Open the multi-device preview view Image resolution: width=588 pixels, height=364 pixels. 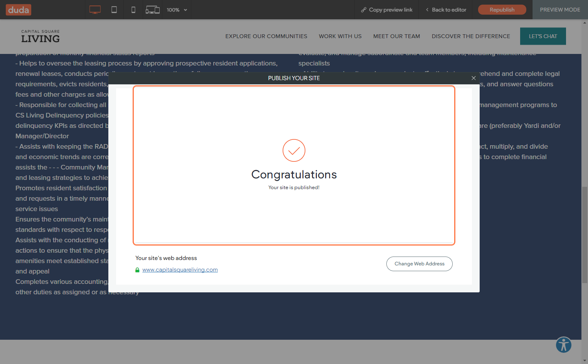click(153, 10)
